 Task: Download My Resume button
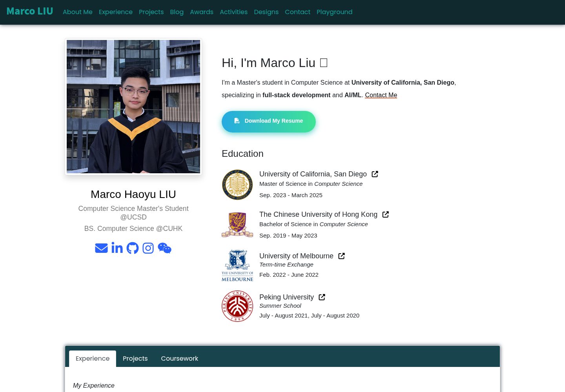[269, 122]
